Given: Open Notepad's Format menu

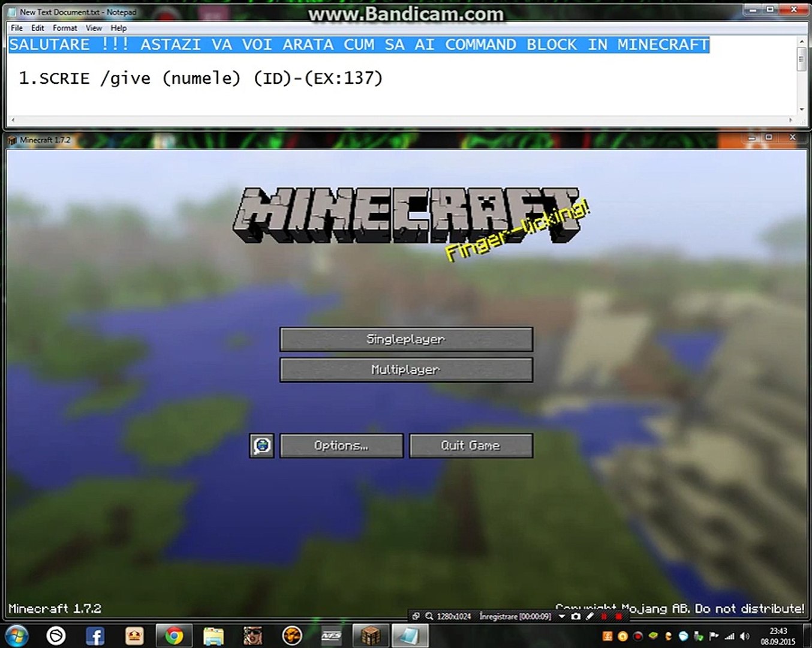Looking at the screenshot, I should pyautogui.click(x=65, y=28).
